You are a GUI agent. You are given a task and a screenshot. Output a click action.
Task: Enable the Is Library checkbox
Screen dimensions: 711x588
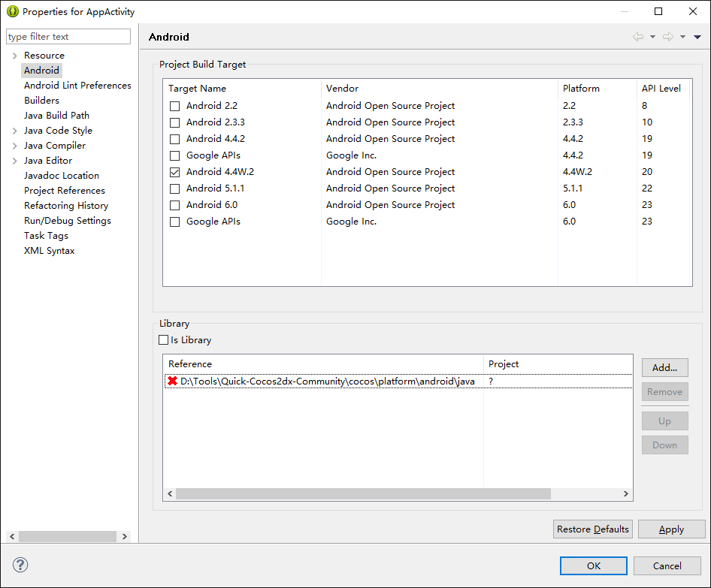pos(164,339)
